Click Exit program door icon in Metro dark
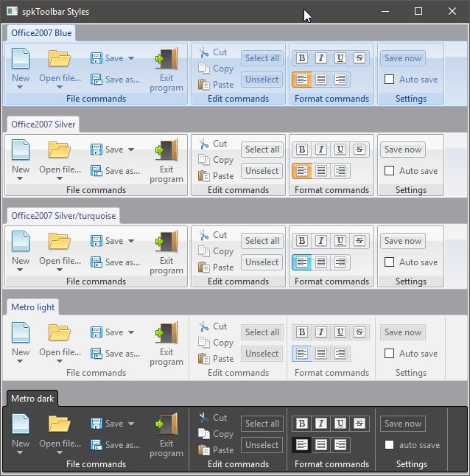470x476 pixels. coord(166,424)
